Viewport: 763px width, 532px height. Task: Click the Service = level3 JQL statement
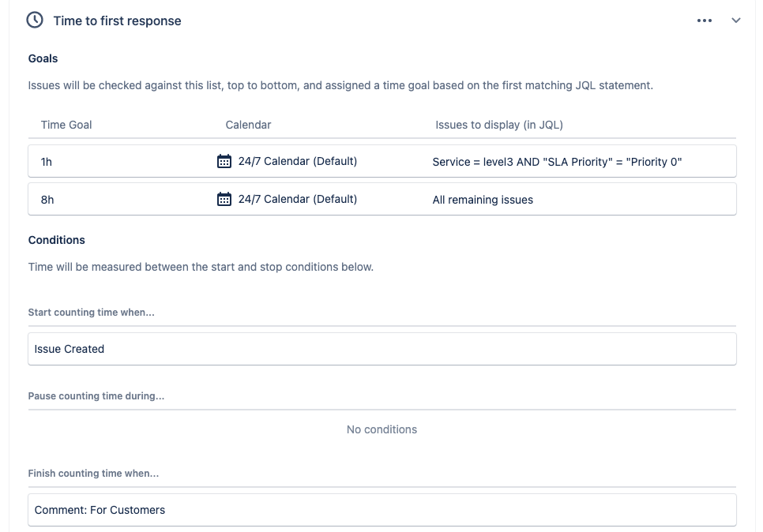coord(557,162)
